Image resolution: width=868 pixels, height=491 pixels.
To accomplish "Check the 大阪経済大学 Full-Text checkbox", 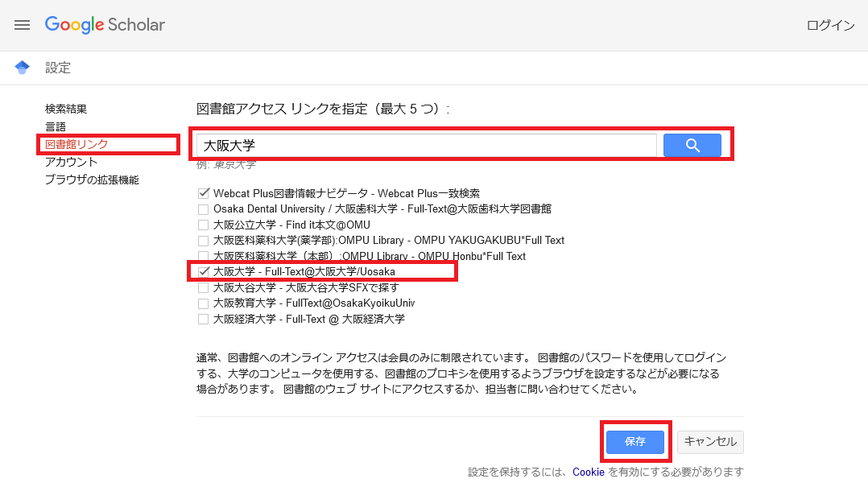I will pyautogui.click(x=203, y=320).
